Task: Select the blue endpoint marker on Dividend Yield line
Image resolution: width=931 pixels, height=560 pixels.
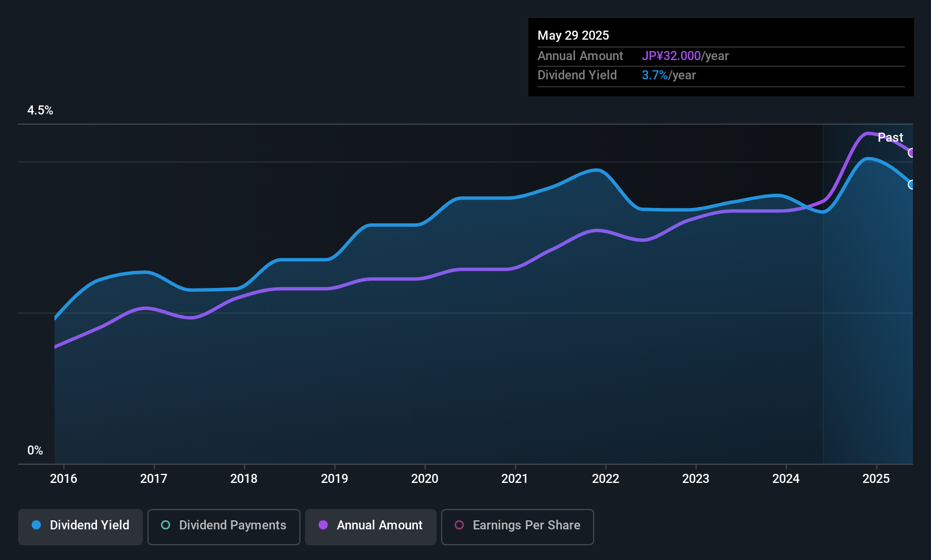Action: 912,185
